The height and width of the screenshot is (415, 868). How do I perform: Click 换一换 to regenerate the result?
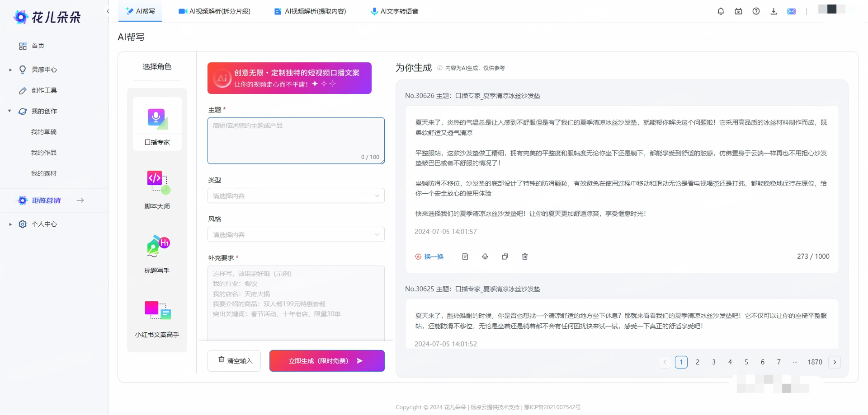pyautogui.click(x=429, y=256)
